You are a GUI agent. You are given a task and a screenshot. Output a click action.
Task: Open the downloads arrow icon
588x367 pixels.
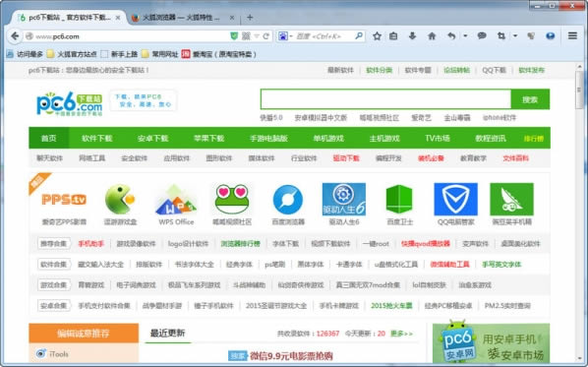click(412, 36)
